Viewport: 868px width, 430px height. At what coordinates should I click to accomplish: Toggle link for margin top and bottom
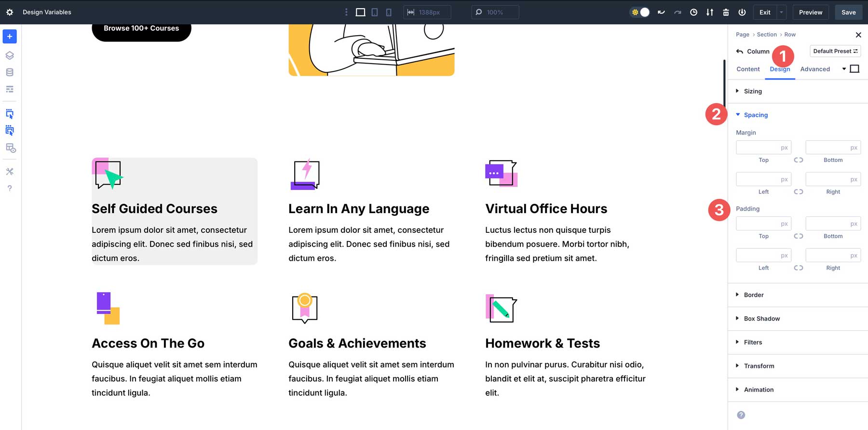(799, 160)
